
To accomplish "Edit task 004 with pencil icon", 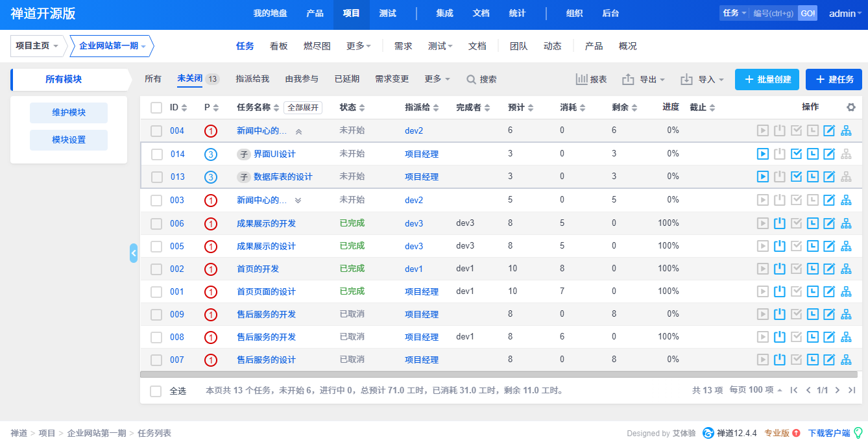I will click(x=829, y=130).
